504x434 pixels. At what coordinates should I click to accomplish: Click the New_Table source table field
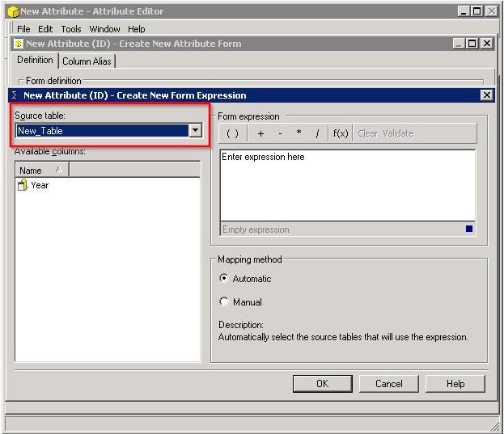pyautogui.click(x=102, y=131)
